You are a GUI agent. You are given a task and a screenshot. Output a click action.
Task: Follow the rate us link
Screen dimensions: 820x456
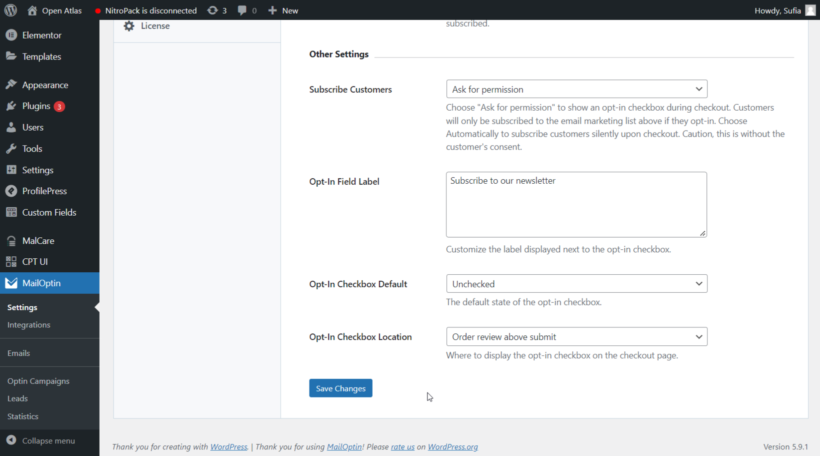(403, 447)
